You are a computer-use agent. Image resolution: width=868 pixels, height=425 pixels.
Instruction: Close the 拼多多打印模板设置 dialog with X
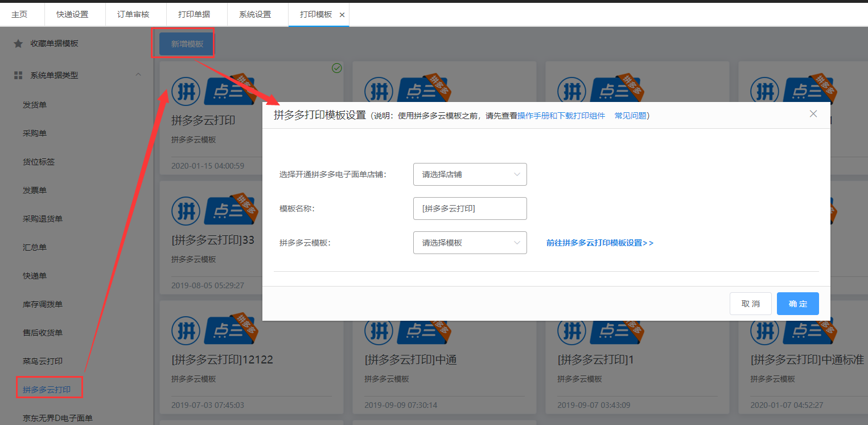813,114
